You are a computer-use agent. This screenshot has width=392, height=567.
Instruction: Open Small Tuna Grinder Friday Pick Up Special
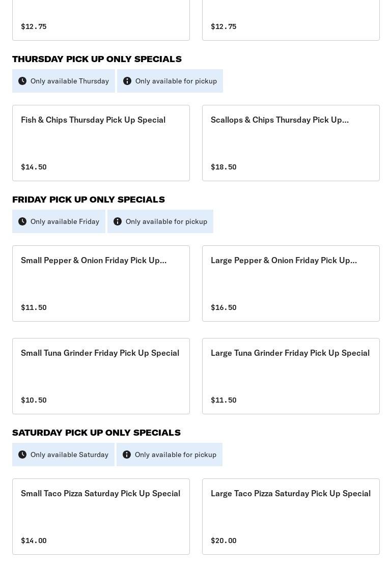[x=101, y=376]
